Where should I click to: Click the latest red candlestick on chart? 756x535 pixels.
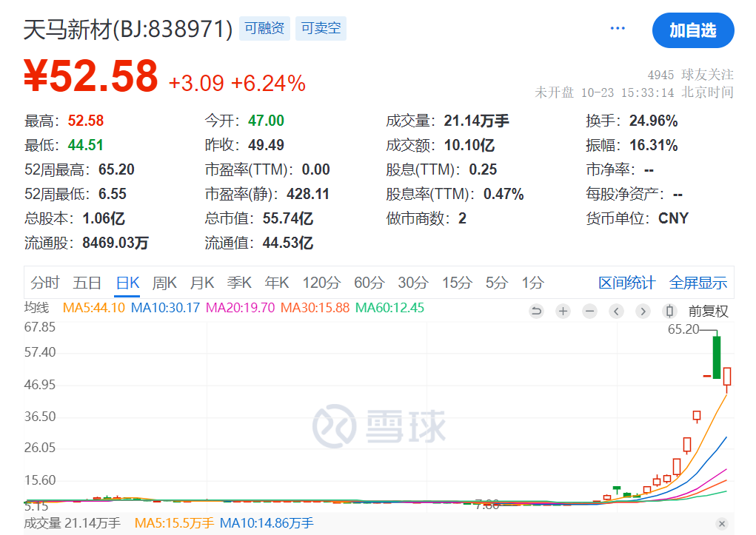727,377
